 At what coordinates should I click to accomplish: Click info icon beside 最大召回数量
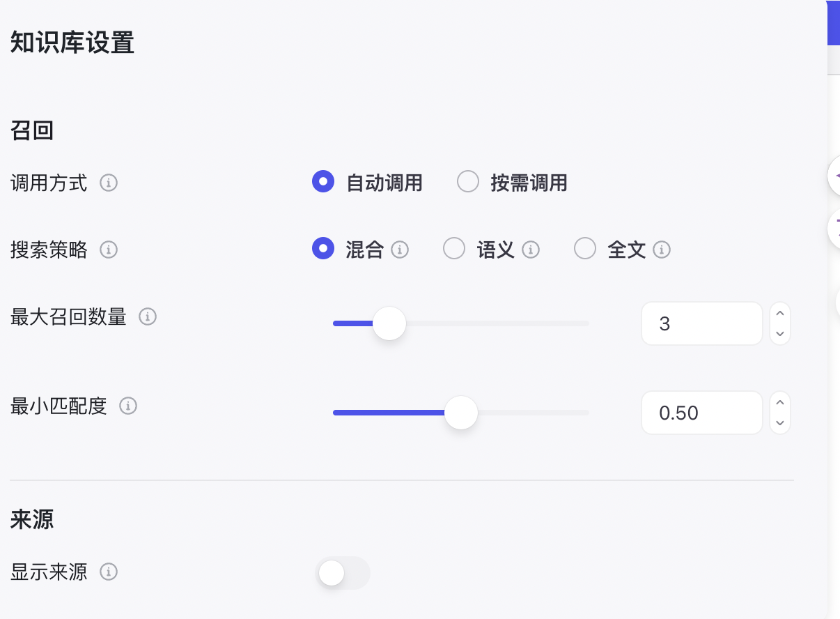pyautogui.click(x=148, y=316)
